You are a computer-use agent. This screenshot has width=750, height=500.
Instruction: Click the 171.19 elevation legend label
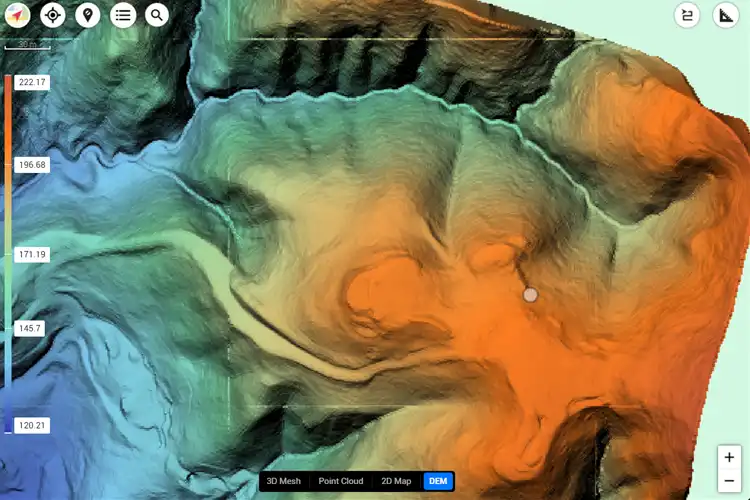click(x=31, y=255)
